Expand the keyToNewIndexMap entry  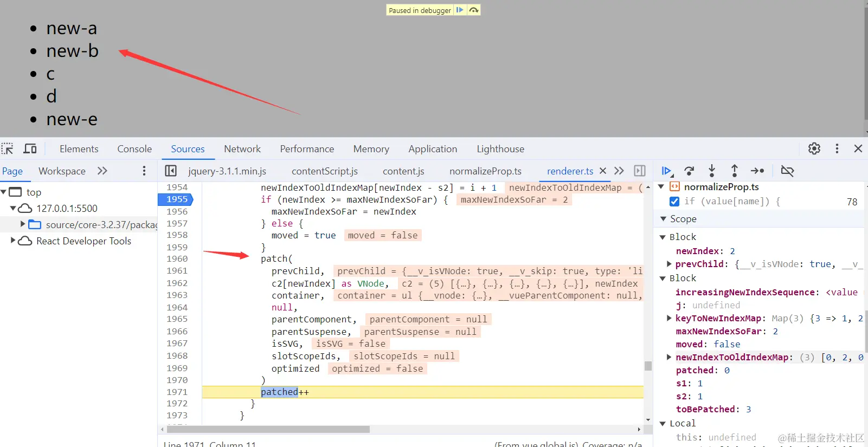(669, 318)
